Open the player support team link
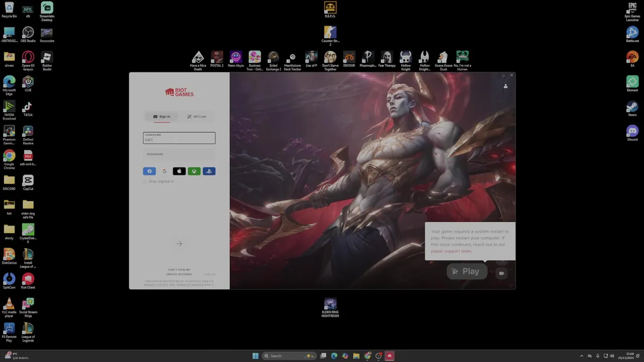The image size is (644, 362). point(451,251)
